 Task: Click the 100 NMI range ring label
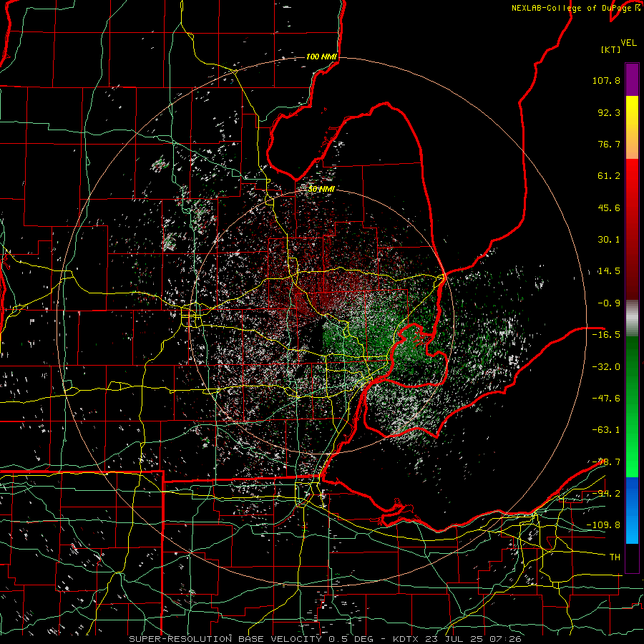pos(321,57)
